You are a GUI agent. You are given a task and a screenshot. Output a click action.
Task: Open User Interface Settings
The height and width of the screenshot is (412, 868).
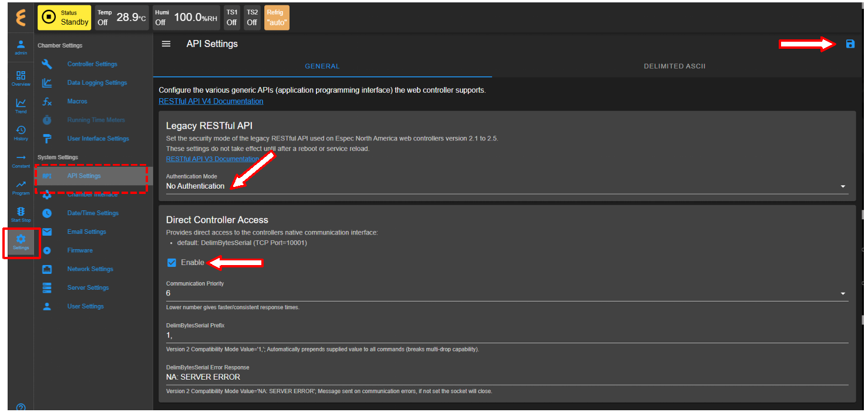[98, 139]
